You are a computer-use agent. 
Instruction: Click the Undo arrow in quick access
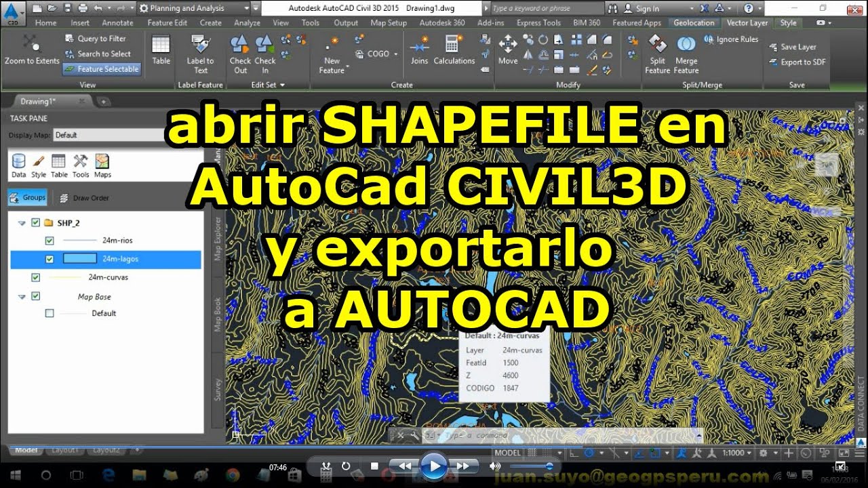coord(98,8)
